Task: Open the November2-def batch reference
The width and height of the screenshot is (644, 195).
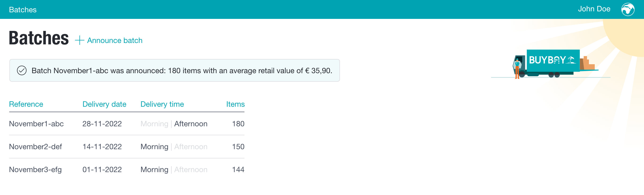Action: 36,147
